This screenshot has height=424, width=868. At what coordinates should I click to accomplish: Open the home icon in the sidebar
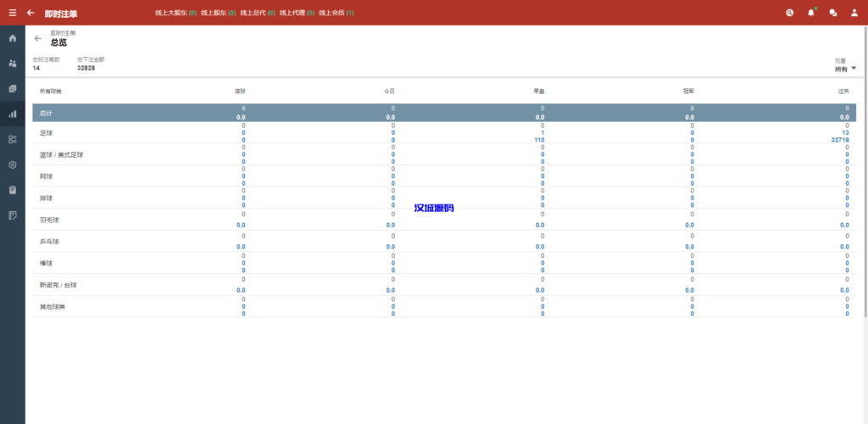click(12, 38)
